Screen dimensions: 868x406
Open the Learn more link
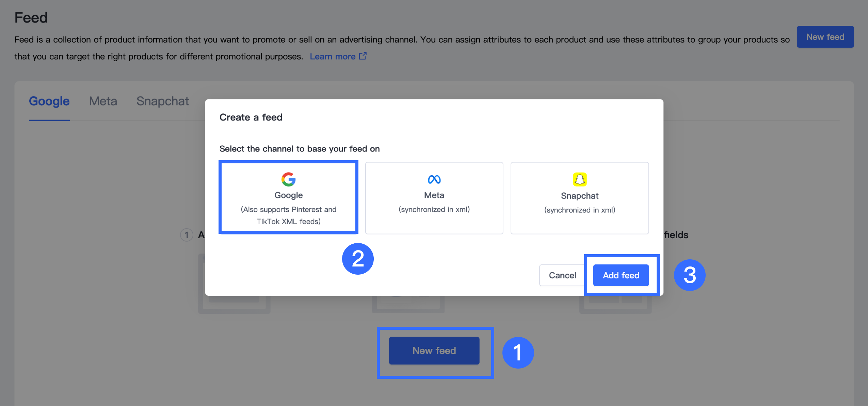point(333,56)
